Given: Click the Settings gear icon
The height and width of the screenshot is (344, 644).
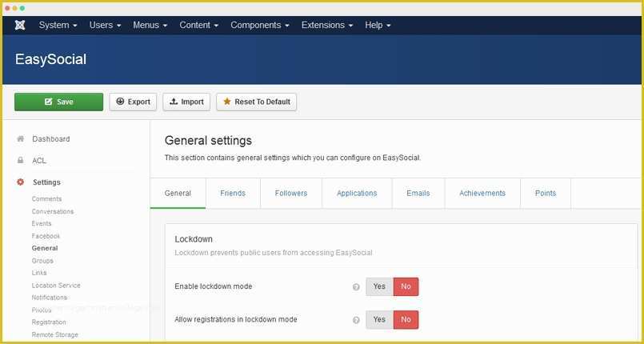Looking at the screenshot, I should 20,182.
